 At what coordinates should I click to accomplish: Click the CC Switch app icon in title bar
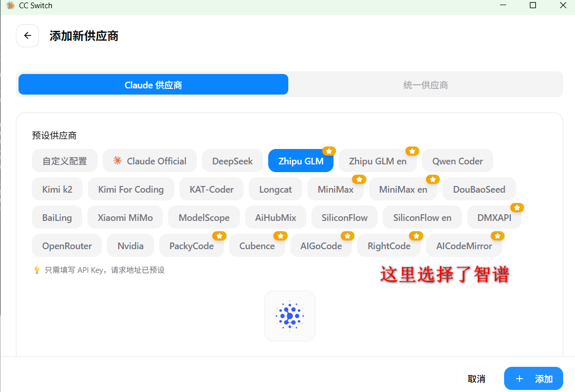(x=11, y=6)
